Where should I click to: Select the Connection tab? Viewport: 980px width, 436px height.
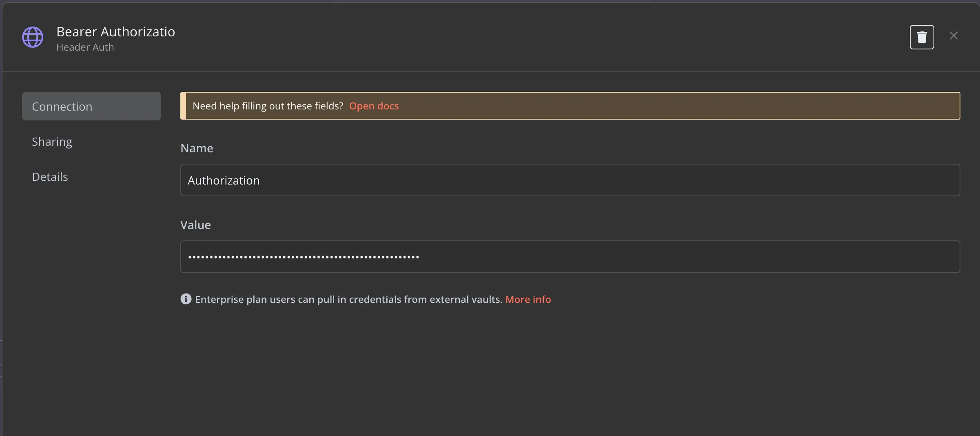pyautogui.click(x=91, y=106)
